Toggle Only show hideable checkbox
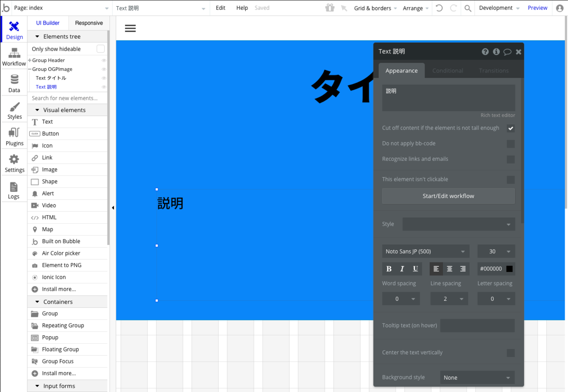Screen dimensions: 568x392 (100, 49)
